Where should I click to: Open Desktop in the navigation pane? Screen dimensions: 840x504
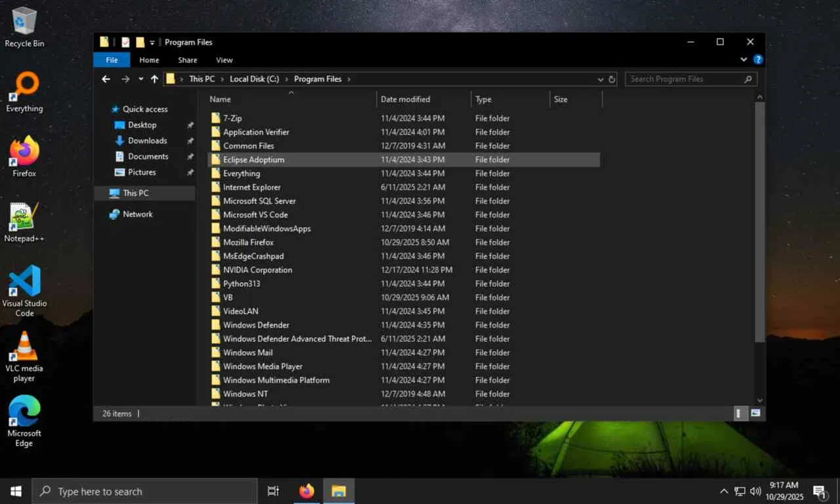[x=142, y=125]
